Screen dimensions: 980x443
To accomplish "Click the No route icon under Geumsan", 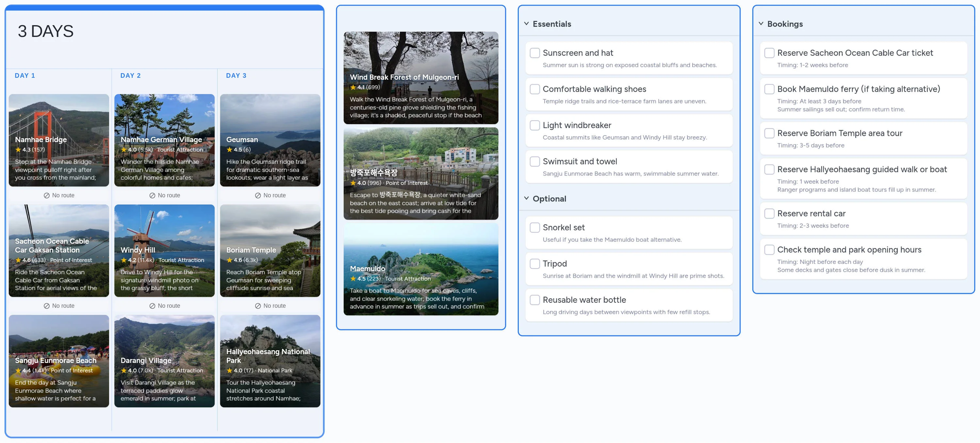I will [258, 195].
